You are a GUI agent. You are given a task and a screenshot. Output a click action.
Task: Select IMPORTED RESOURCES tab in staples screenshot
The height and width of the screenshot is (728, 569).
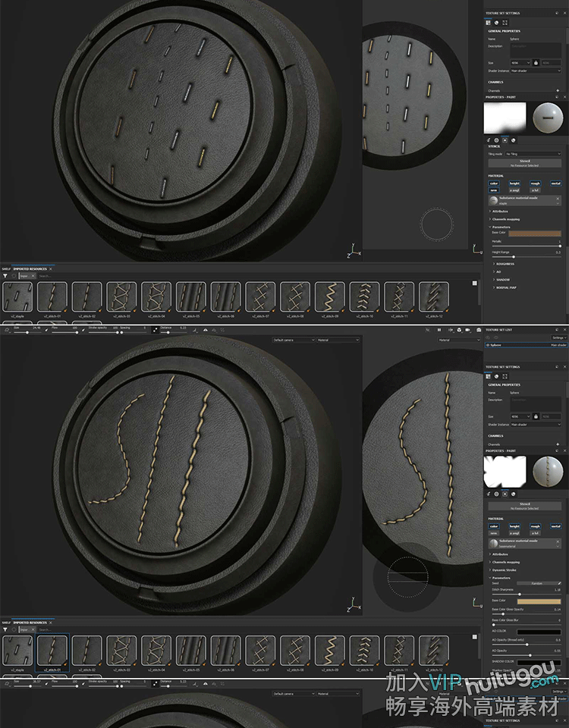tap(30, 268)
